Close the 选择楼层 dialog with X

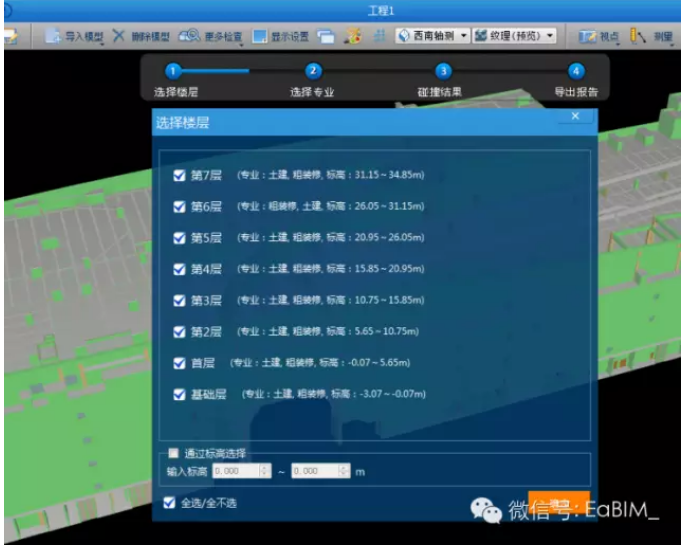tap(575, 116)
